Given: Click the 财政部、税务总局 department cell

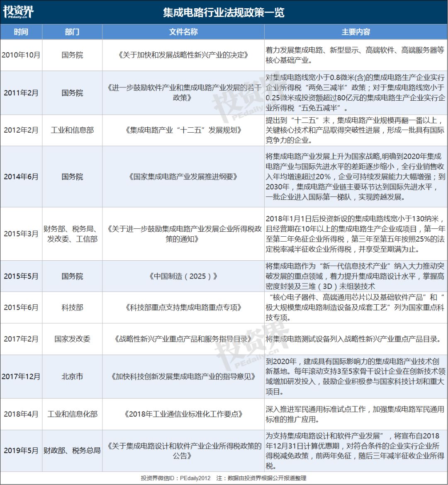Looking at the screenshot, I should (x=72, y=451).
